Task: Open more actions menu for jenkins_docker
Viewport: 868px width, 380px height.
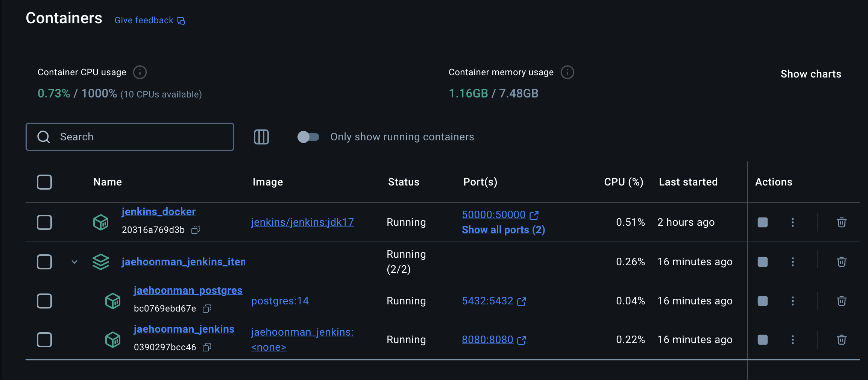Action: [x=793, y=222]
